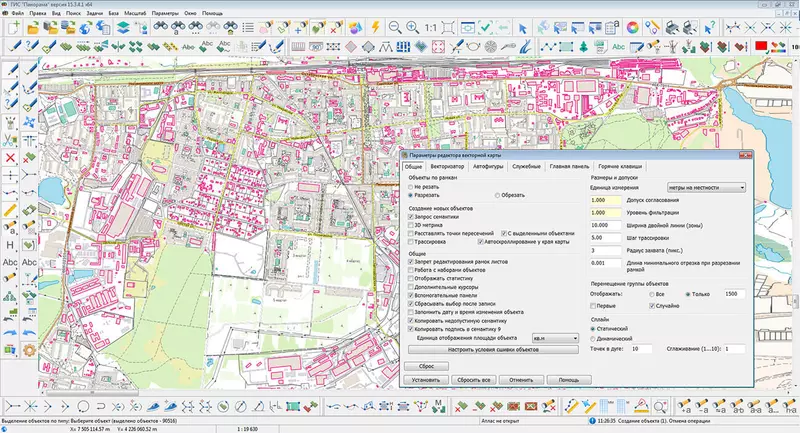Image resolution: width=800 pixels, height=433 pixels.
Task: Click the red color swatch in toolbar
Action: 762,45
